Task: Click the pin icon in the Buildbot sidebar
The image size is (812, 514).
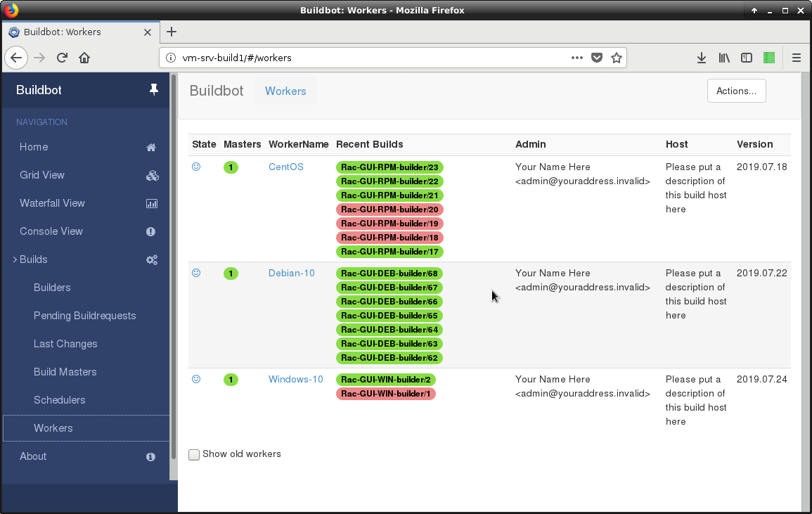Action: 154,90
